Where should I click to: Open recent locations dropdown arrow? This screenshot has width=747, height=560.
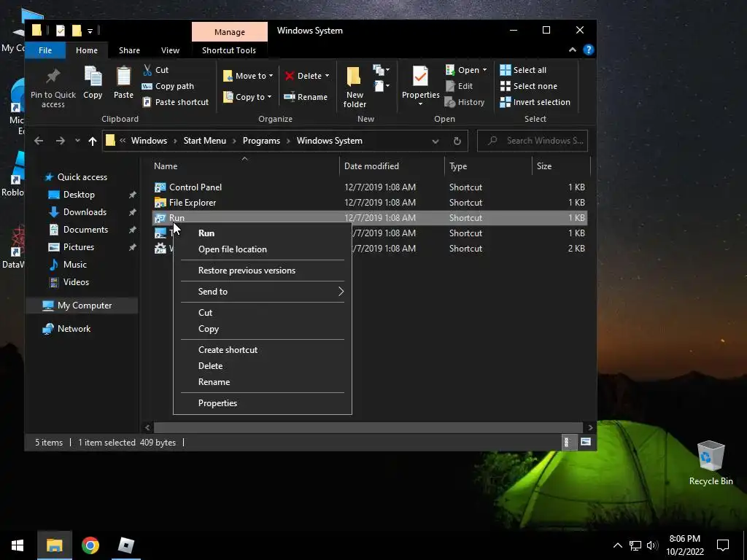pyautogui.click(x=77, y=141)
